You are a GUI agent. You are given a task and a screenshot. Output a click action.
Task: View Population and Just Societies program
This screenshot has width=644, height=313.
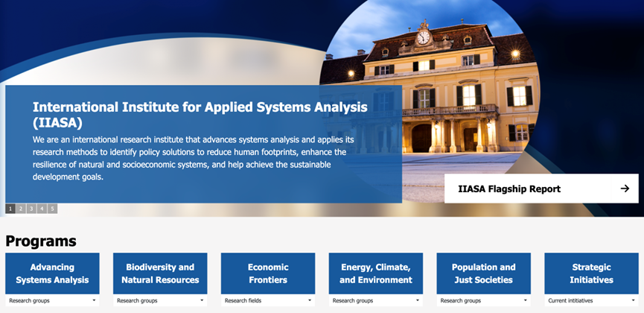(483, 274)
